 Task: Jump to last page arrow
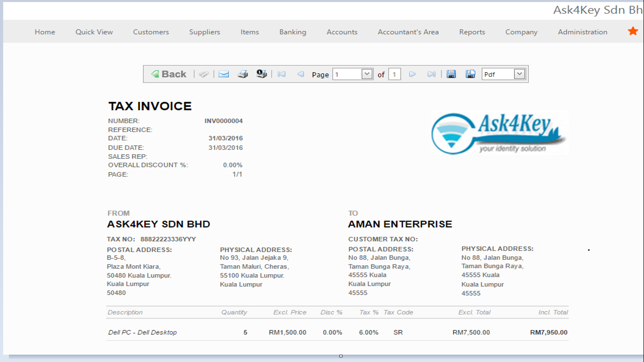tap(431, 74)
